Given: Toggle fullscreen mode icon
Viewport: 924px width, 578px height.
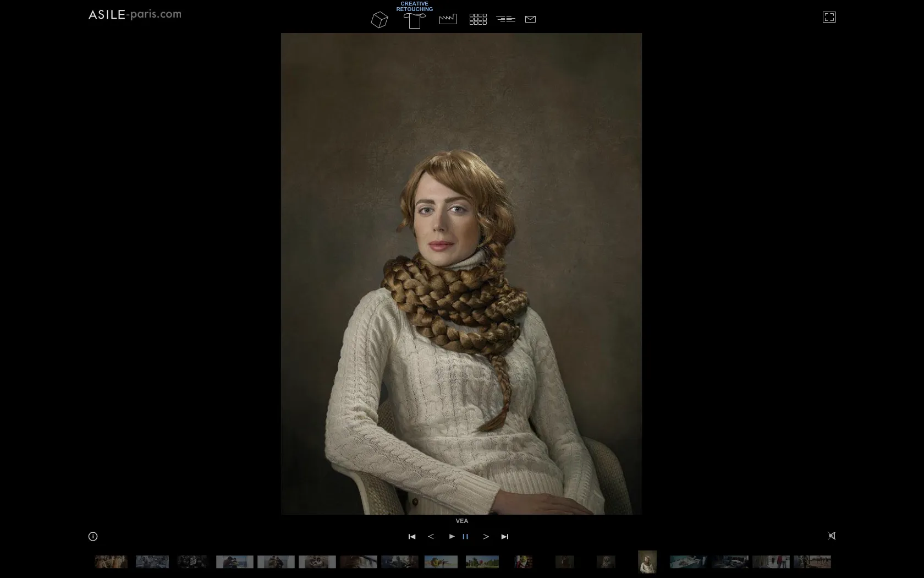Looking at the screenshot, I should [x=829, y=17].
